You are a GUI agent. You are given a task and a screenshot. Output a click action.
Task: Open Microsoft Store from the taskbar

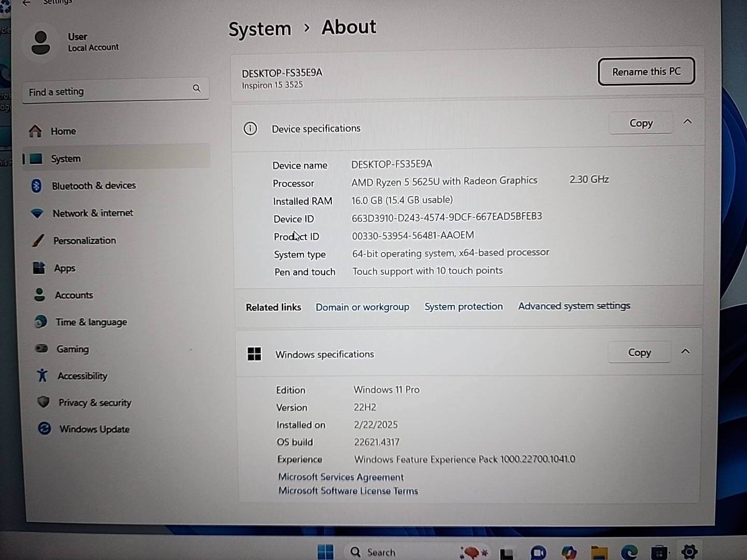[x=659, y=553]
